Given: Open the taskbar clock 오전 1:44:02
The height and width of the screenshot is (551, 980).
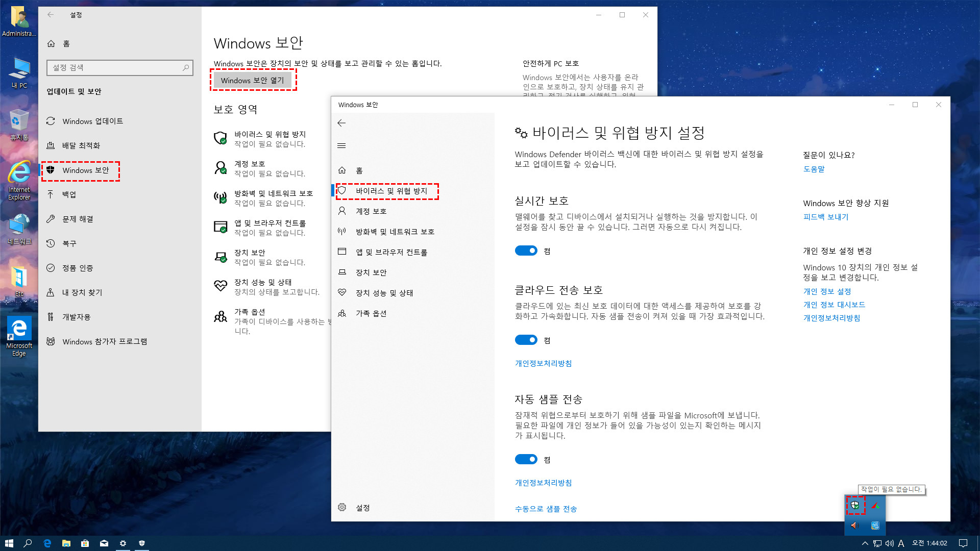Looking at the screenshot, I should (x=929, y=543).
